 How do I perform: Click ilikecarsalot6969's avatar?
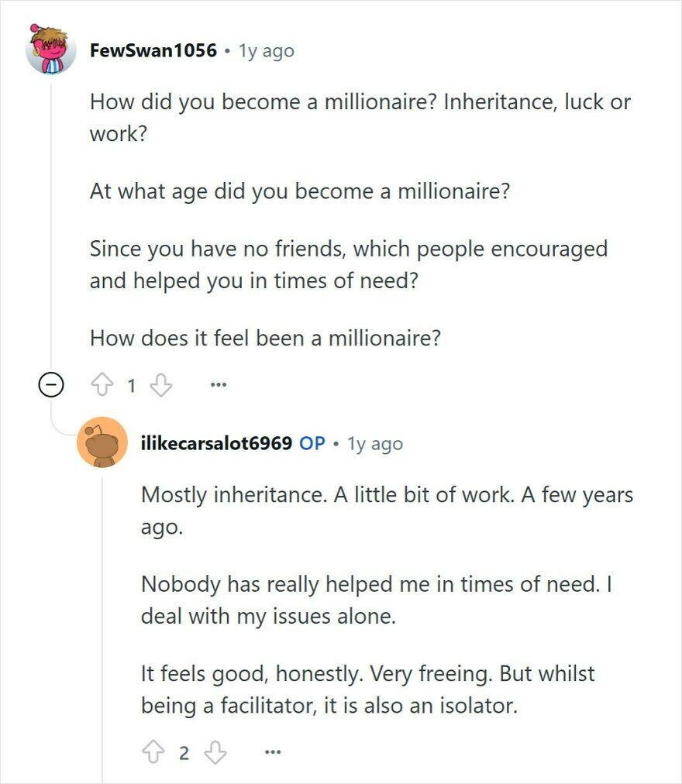click(x=102, y=443)
